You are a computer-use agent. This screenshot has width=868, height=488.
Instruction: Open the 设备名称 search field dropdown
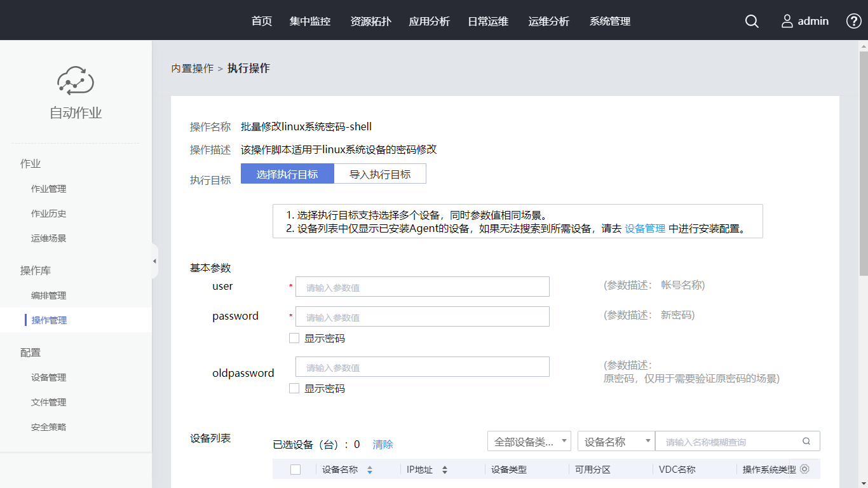(616, 441)
